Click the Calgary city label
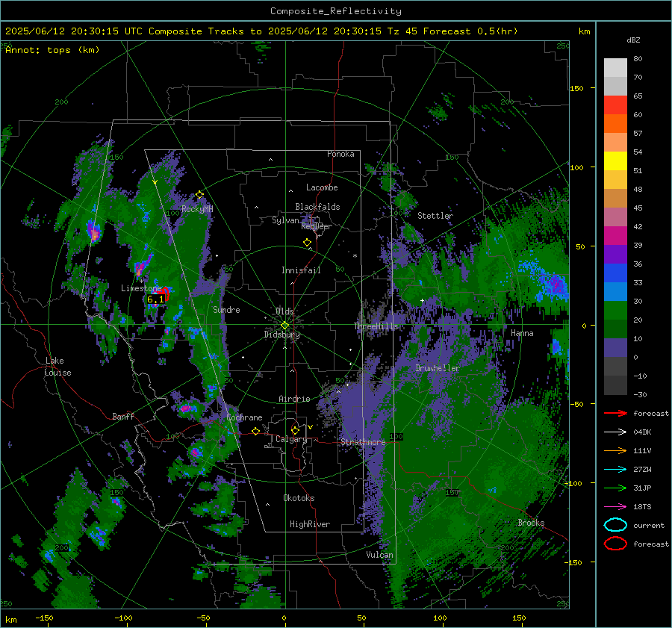 (x=291, y=439)
